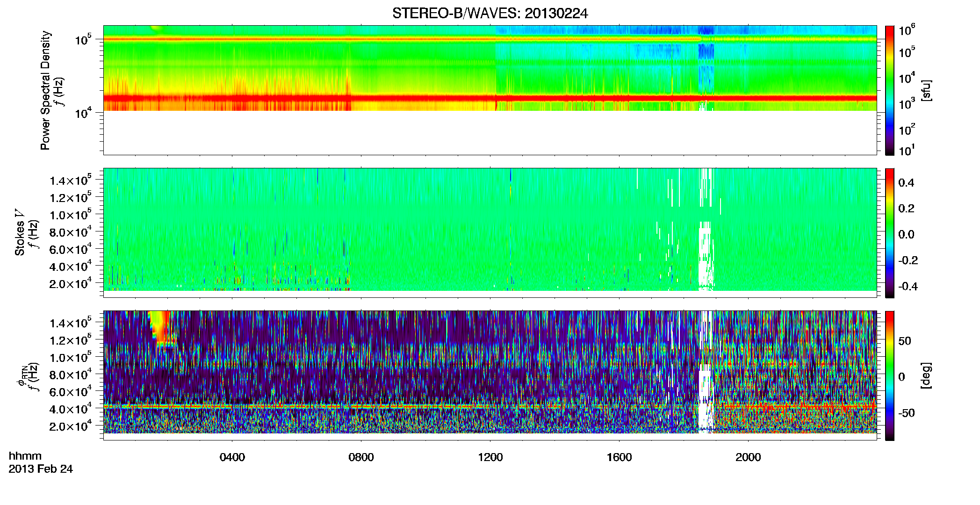
Task: Click the phi RTN degrees color bar
Action: point(890,375)
